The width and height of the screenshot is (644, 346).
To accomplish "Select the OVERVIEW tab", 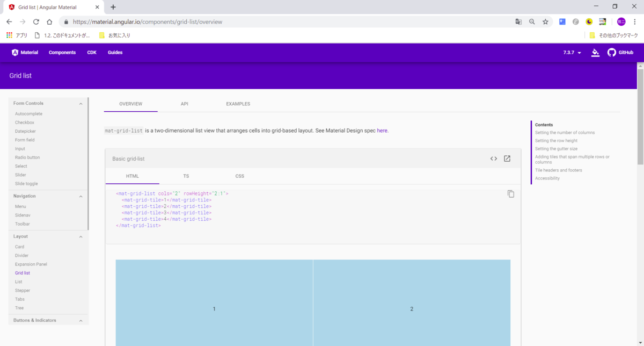I will (x=131, y=104).
